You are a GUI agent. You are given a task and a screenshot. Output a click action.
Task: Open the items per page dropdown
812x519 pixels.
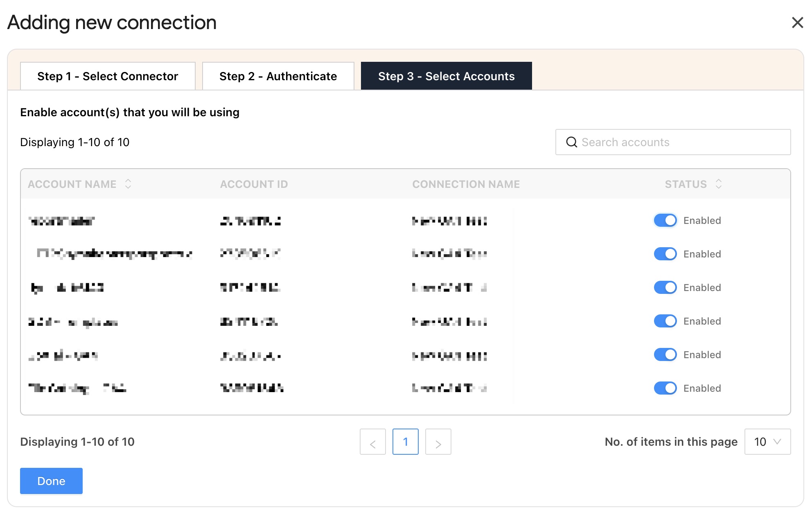point(767,442)
